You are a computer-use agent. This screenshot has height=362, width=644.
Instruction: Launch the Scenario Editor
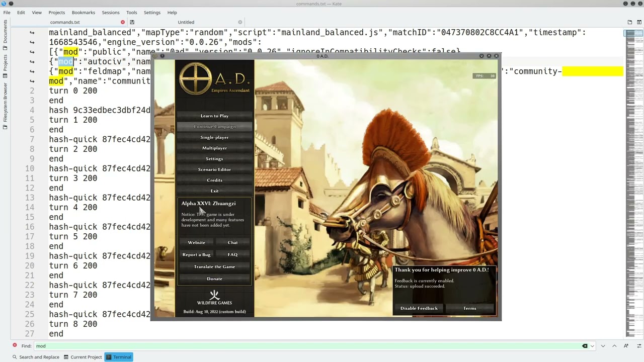(214, 169)
